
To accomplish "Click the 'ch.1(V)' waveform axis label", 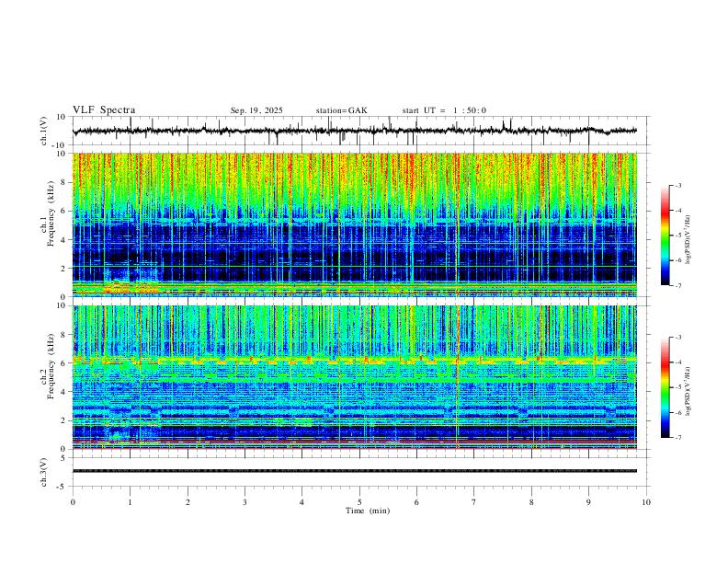I will click(x=44, y=131).
